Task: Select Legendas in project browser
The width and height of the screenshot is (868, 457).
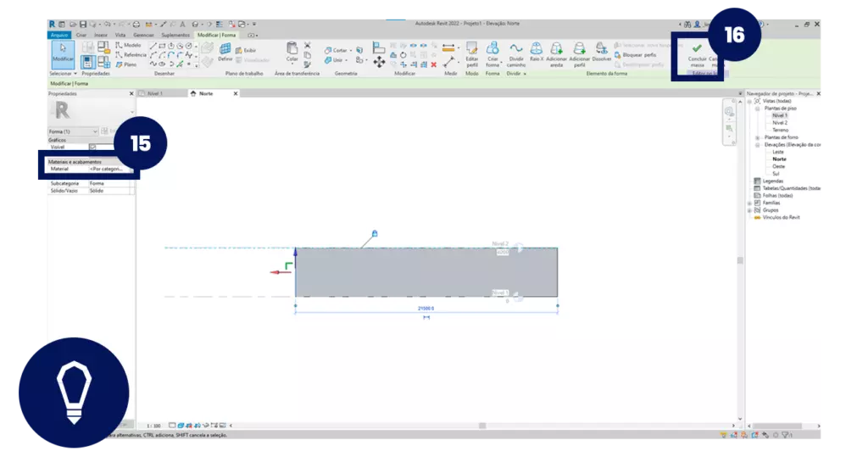Action: pos(773,181)
